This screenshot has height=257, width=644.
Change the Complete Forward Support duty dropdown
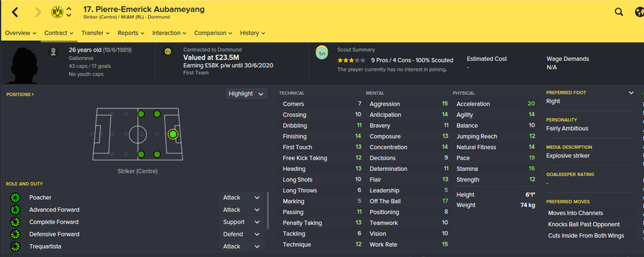tap(242, 222)
